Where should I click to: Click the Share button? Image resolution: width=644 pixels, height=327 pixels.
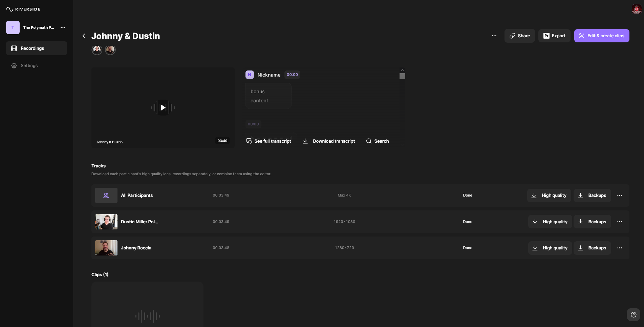(x=519, y=36)
